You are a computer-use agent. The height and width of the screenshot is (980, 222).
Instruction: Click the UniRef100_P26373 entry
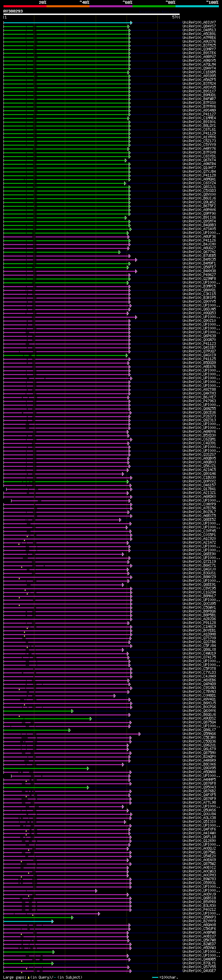tap(199, 416)
